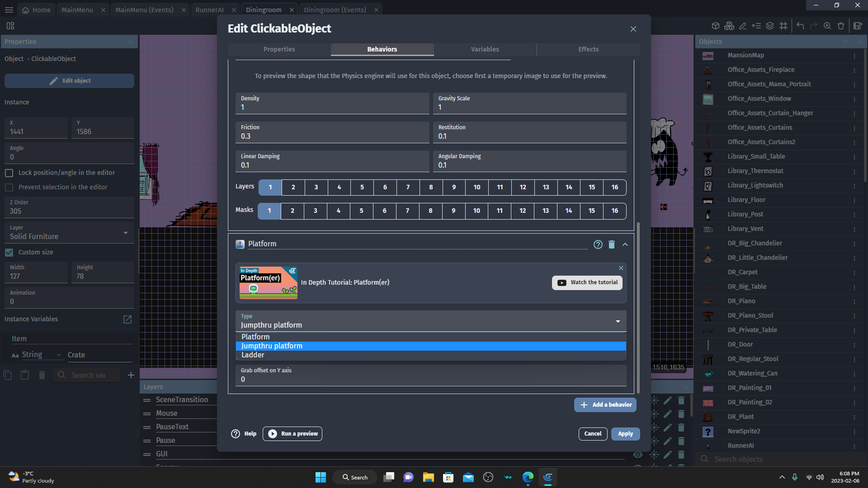Select Ladder from the Type dropdown list
Image resolution: width=868 pixels, height=488 pixels.
coord(253,355)
